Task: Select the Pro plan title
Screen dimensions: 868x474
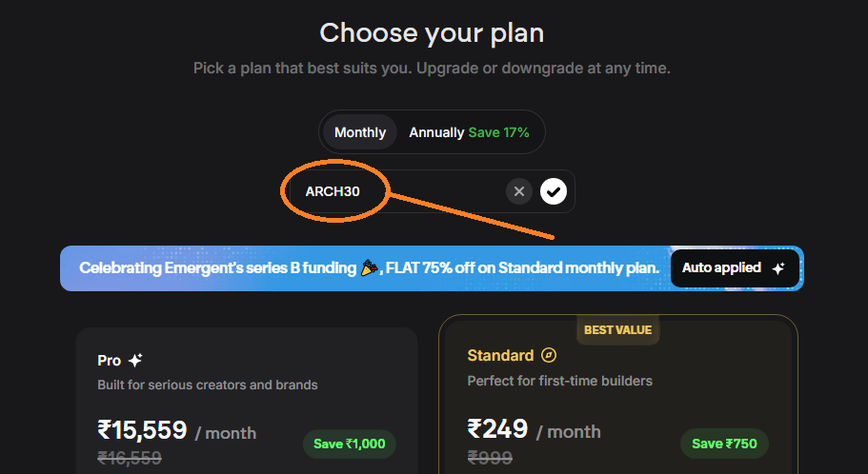Action: pos(110,361)
